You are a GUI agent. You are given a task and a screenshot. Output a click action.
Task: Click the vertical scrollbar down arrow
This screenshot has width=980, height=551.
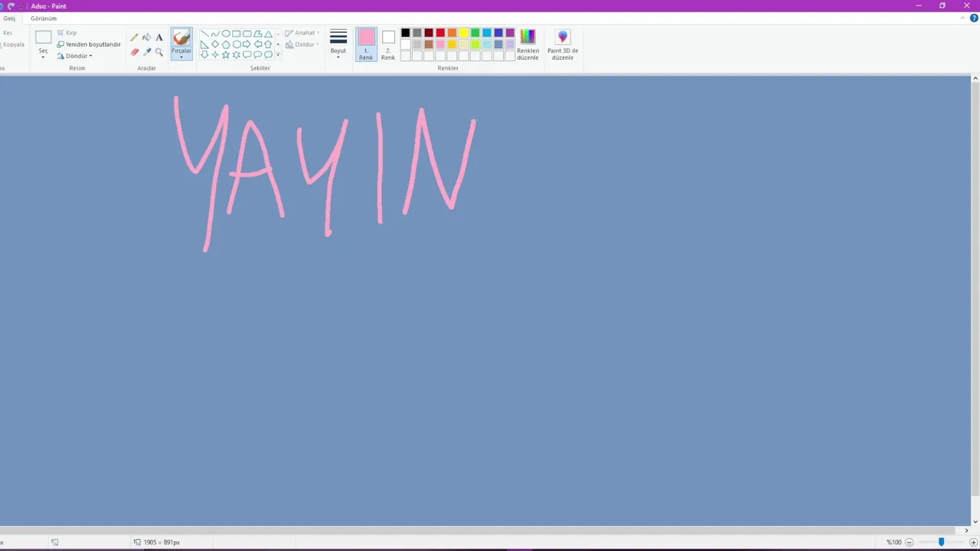click(975, 521)
